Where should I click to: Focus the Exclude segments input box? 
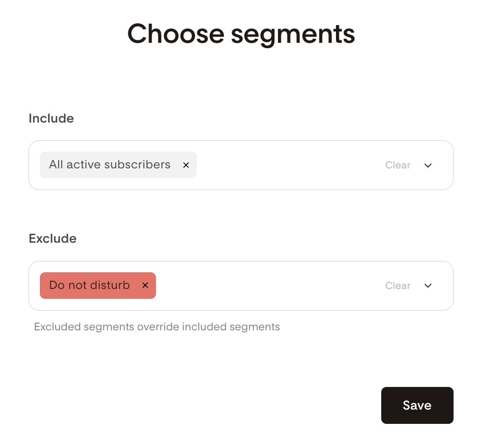[266, 286]
